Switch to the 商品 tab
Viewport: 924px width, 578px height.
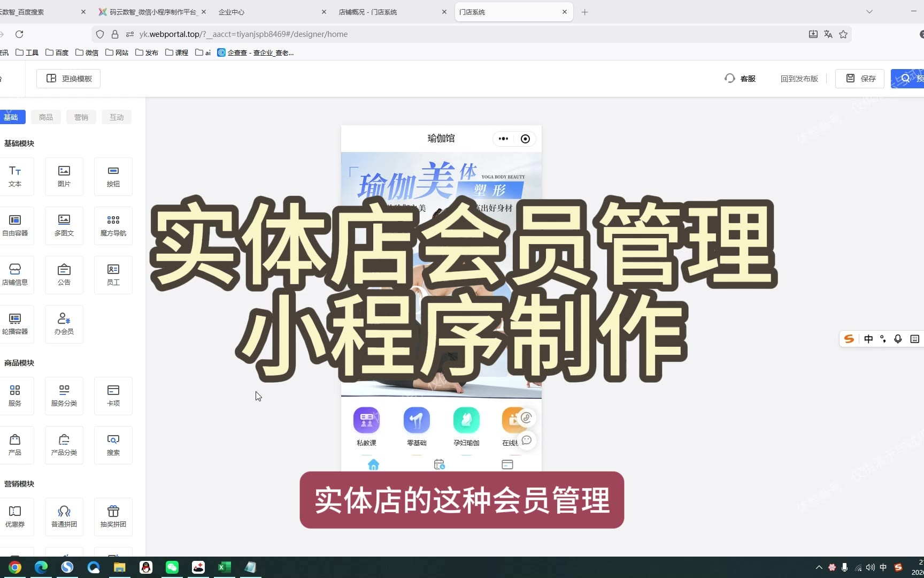tap(46, 117)
